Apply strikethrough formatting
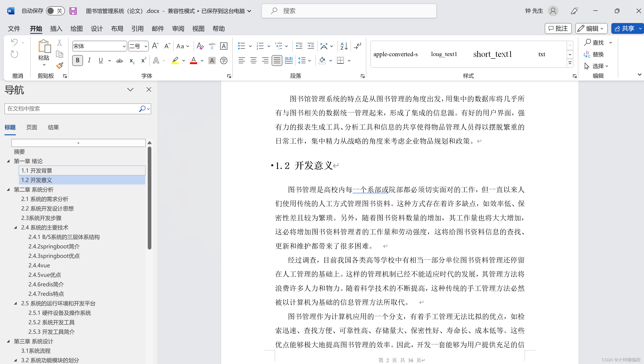644x364 pixels. 119,60
